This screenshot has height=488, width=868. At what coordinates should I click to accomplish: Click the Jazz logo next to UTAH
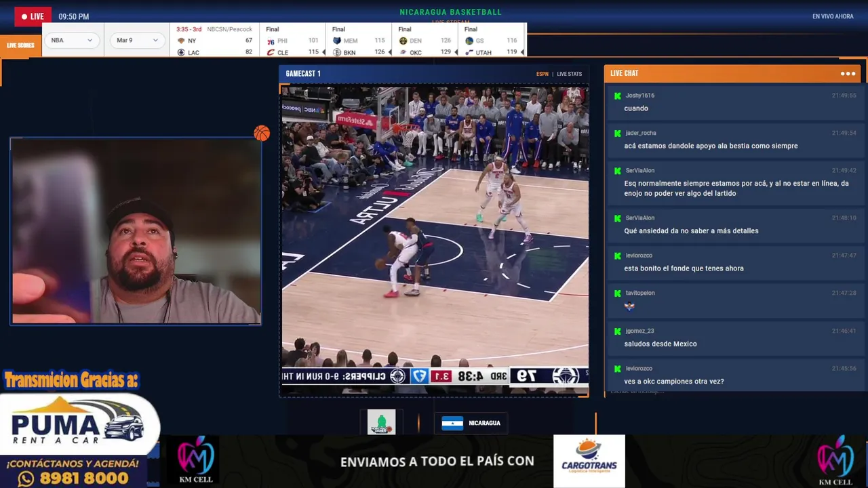click(469, 52)
